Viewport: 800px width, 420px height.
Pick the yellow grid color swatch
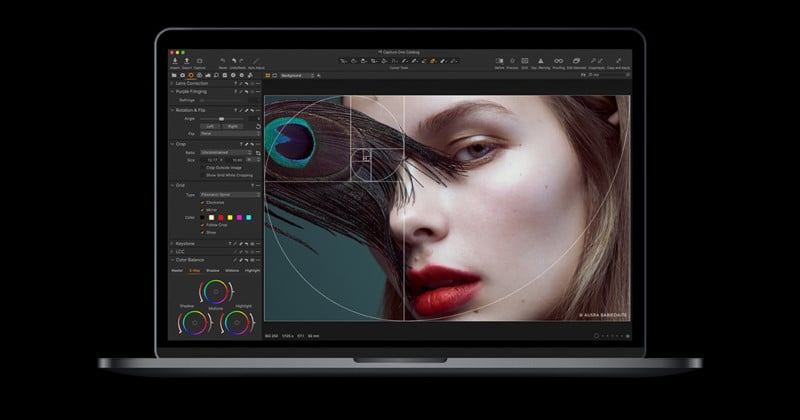pos(230,217)
